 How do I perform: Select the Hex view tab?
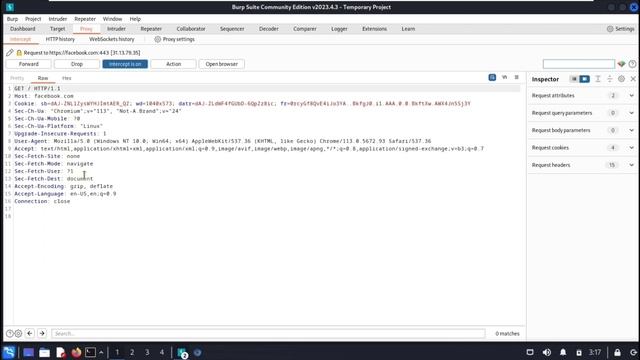pos(67,78)
